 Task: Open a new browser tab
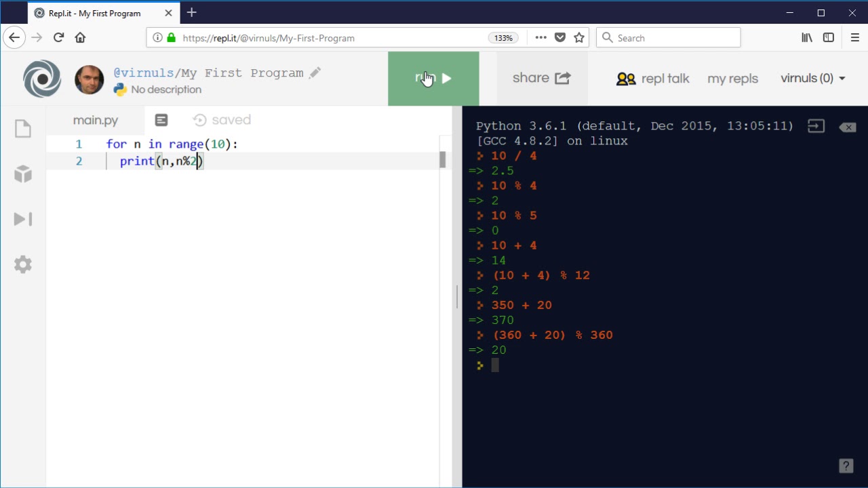click(x=192, y=12)
